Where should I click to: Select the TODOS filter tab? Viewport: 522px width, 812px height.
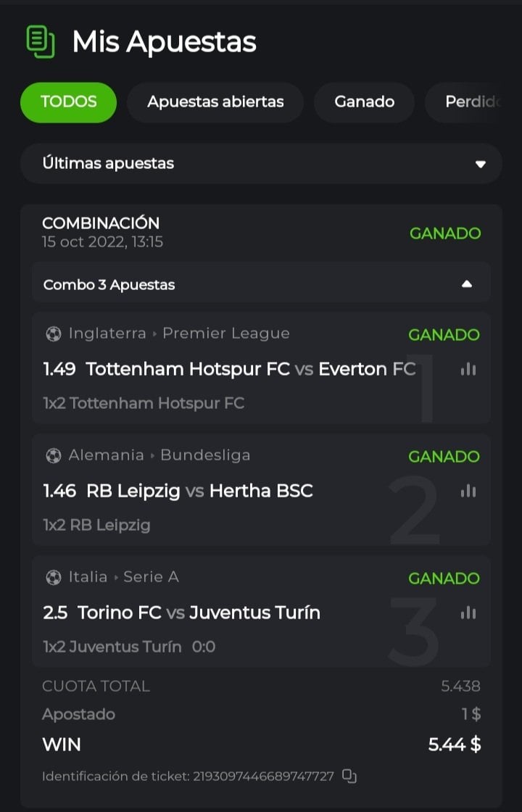68,102
